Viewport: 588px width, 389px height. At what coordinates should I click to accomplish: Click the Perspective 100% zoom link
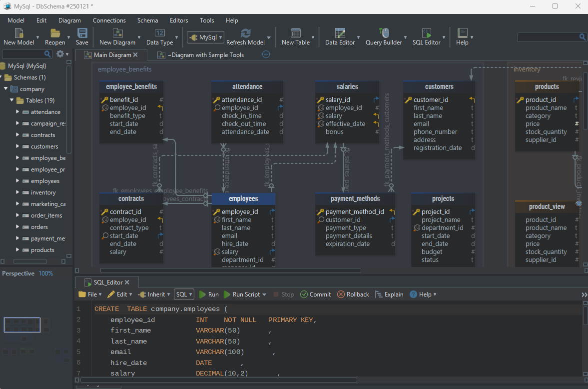click(46, 273)
